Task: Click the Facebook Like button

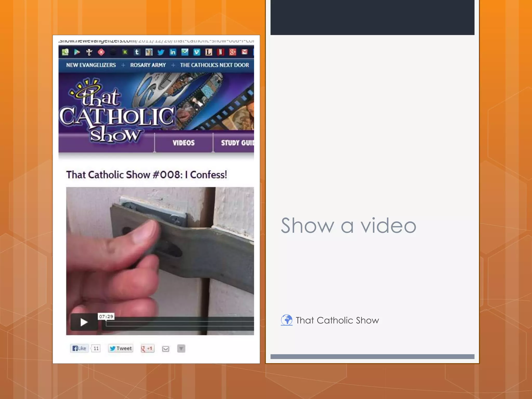Action: click(79, 348)
